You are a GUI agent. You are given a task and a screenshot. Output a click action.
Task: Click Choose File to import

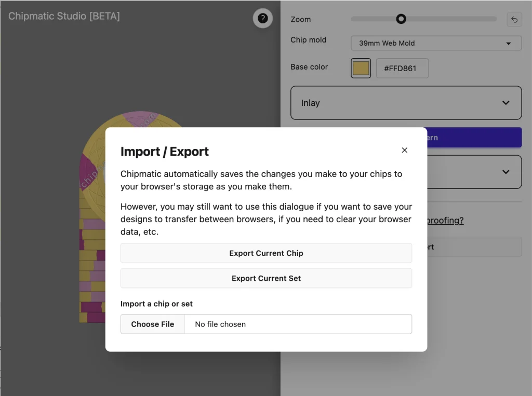tap(153, 324)
